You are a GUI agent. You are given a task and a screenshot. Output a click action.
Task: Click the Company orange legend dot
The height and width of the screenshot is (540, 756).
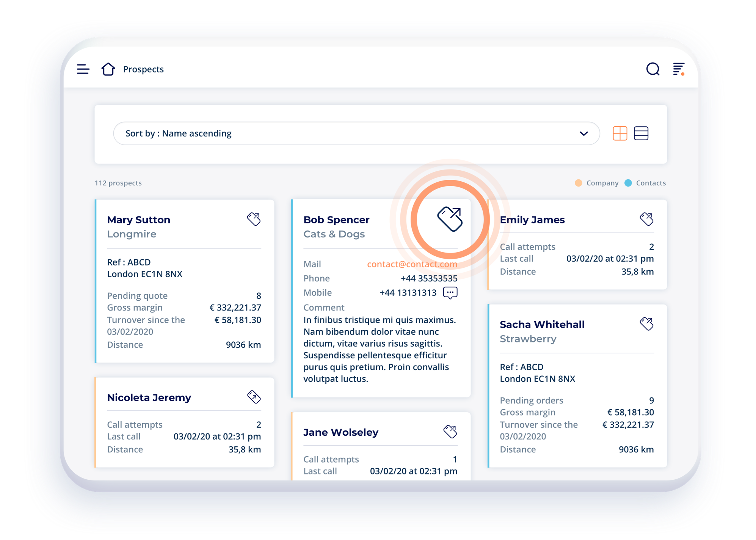[578, 183]
